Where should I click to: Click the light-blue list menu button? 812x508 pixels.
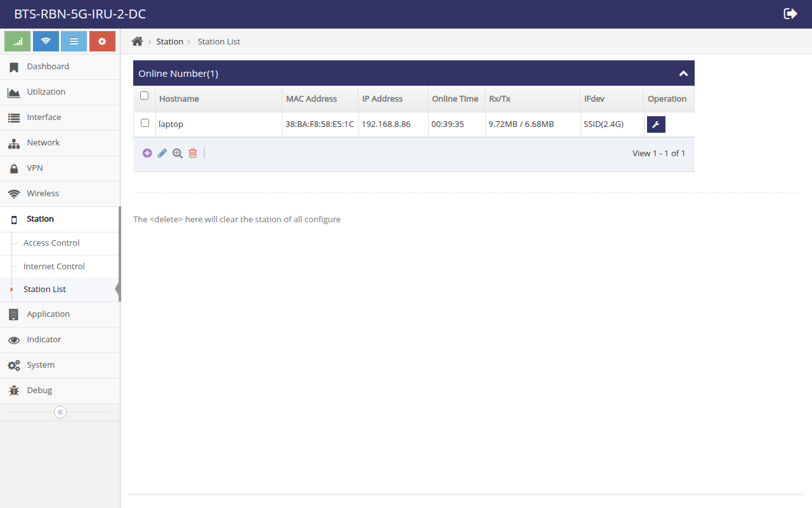click(74, 41)
